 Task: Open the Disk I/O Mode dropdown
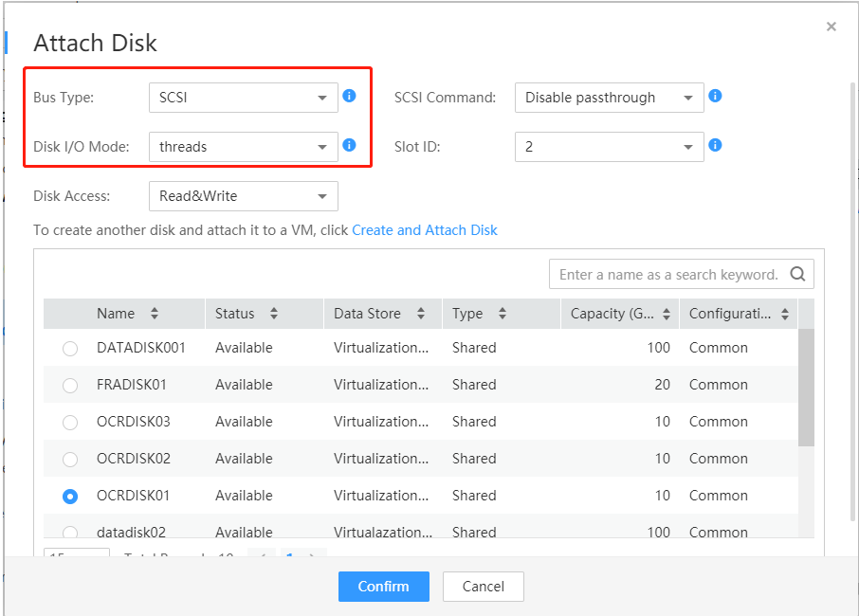243,147
